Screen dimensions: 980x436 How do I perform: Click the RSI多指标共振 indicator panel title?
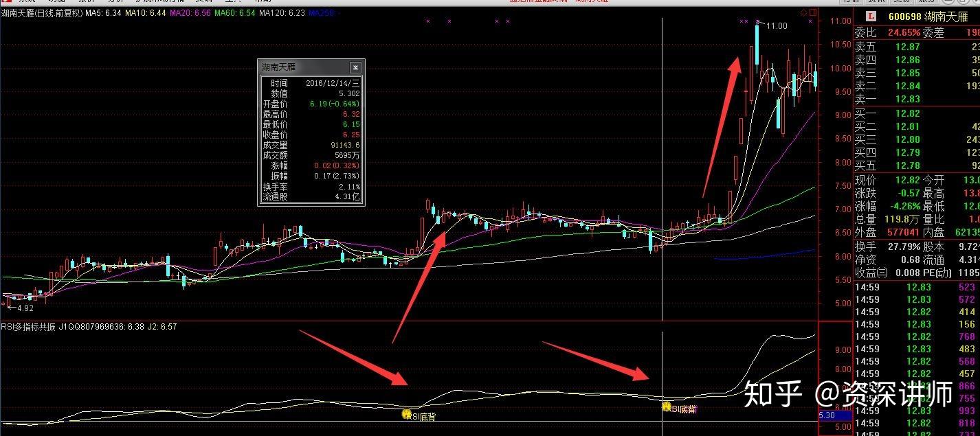(28, 327)
